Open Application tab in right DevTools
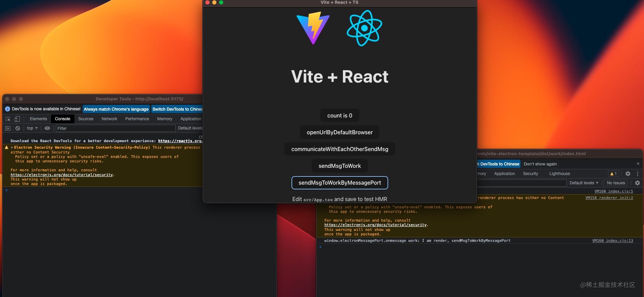Screen dimensions: 644x297 pos(504,174)
